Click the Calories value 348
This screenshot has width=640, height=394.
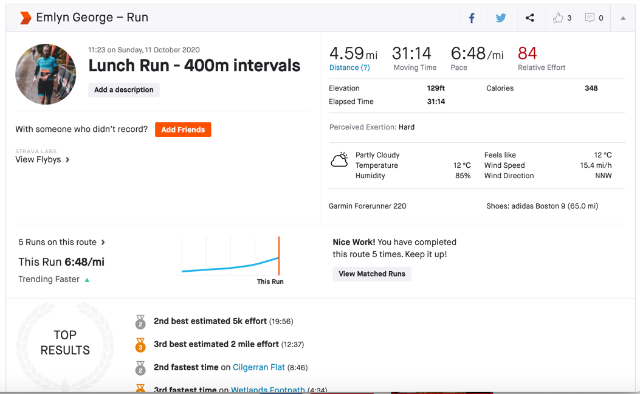pos(591,88)
